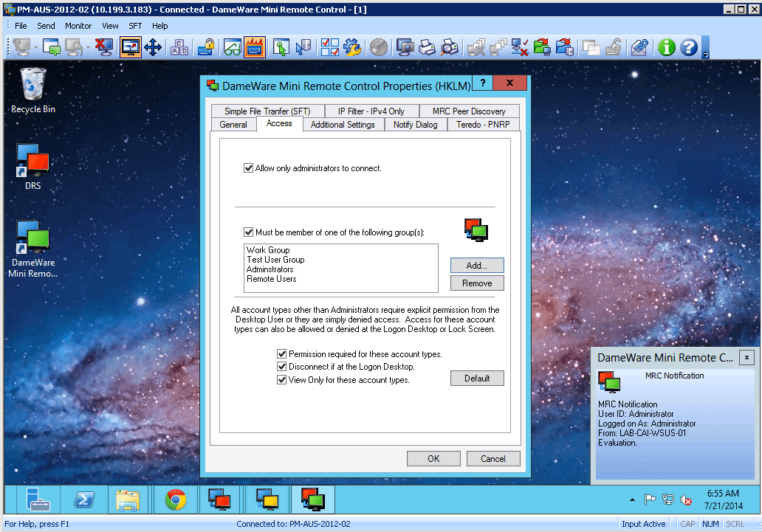Viewport: 762px width, 532px height.
Task: Switch to IP Filter - IPv4 Only tab
Action: click(x=371, y=111)
